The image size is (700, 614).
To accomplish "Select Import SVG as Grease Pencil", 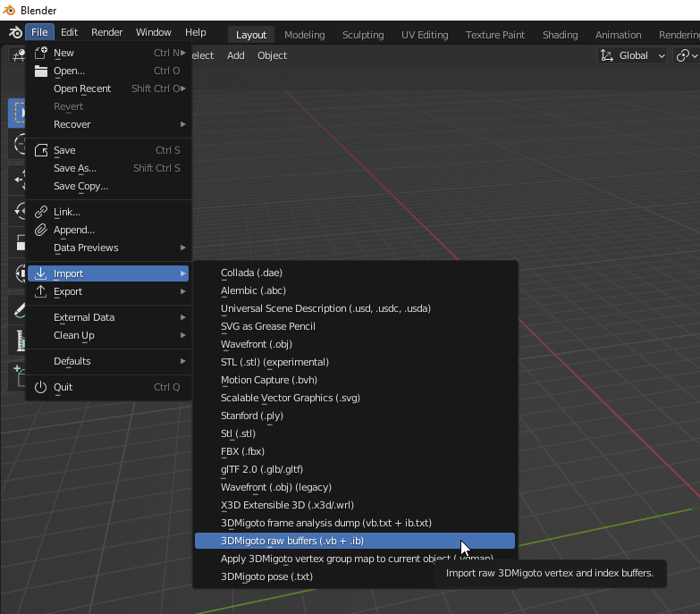I will click(x=355, y=326).
